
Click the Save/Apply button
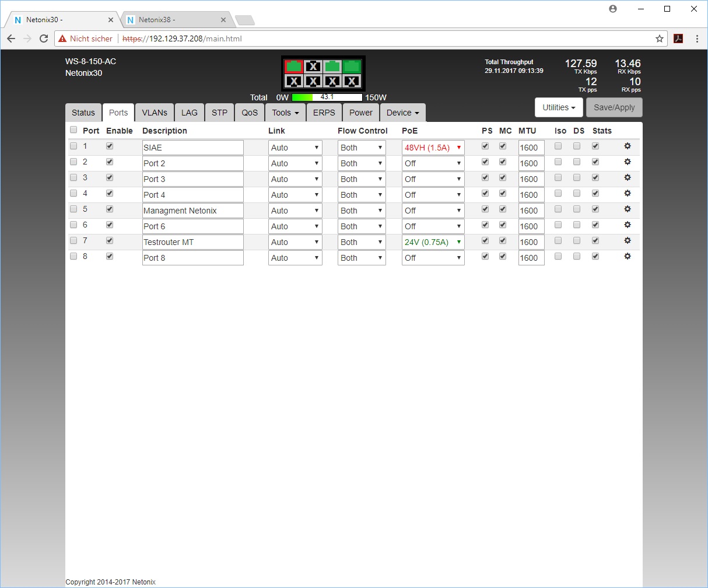(x=614, y=108)
